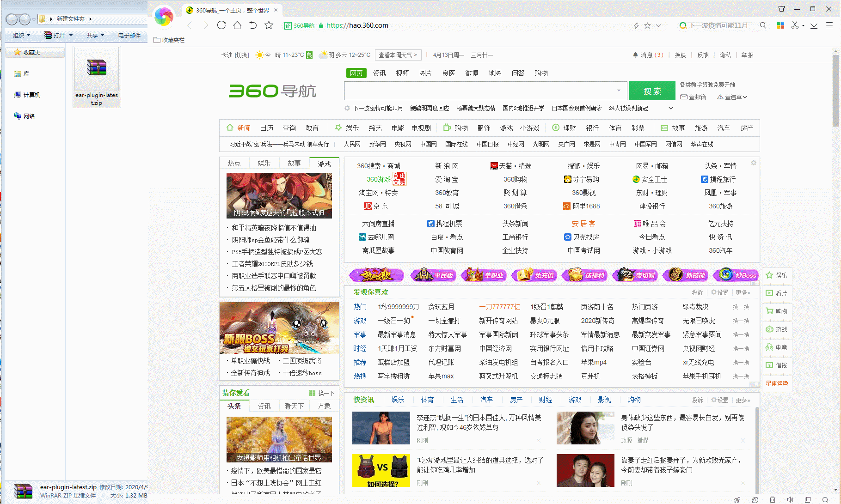Viewport: 841px width, 504px height.
Task: Click the bookmark star icon beside undo
Action: tap(269, 25)
